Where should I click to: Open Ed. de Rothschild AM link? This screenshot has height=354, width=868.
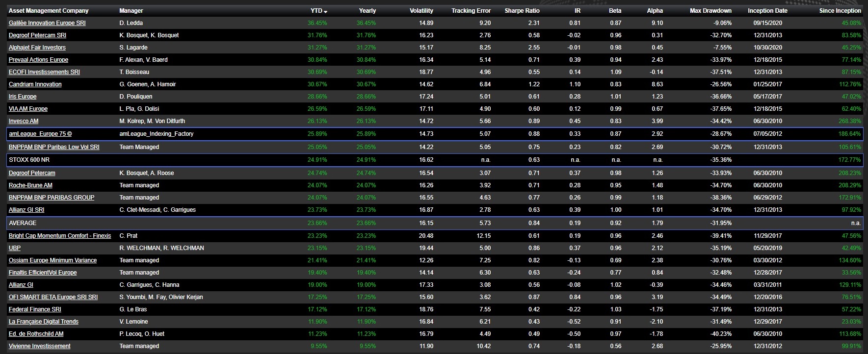[x=36, y=334]
